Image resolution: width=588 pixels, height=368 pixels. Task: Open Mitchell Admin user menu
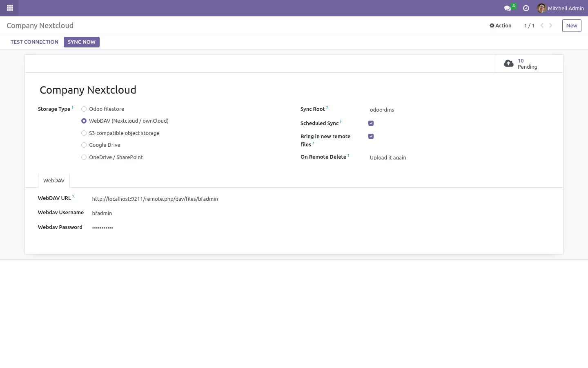[560, 8]
